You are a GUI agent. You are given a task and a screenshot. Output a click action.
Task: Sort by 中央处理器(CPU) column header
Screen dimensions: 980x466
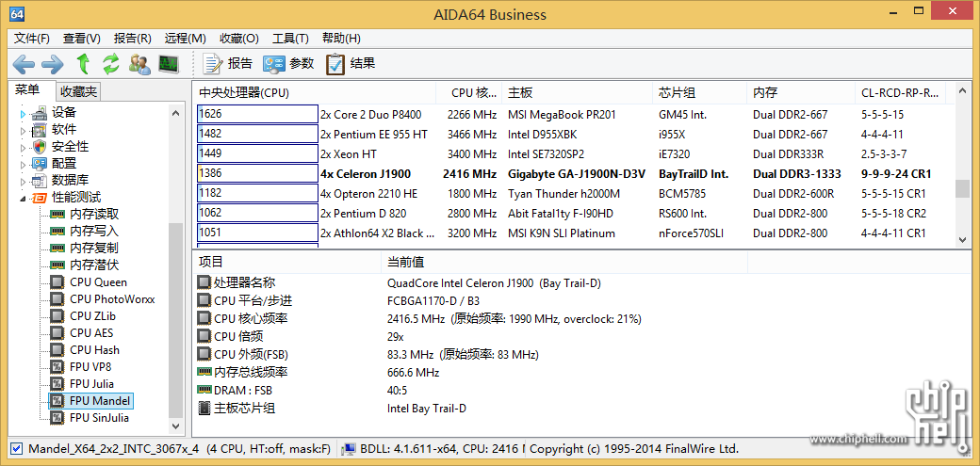pos(314,93)
